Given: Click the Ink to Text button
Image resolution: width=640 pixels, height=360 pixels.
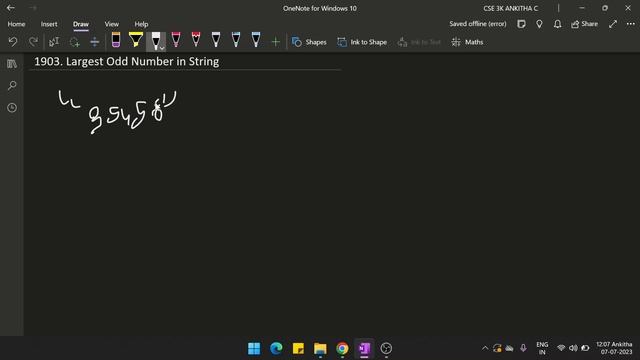Looking at the screenshot, I should (419, 42).
